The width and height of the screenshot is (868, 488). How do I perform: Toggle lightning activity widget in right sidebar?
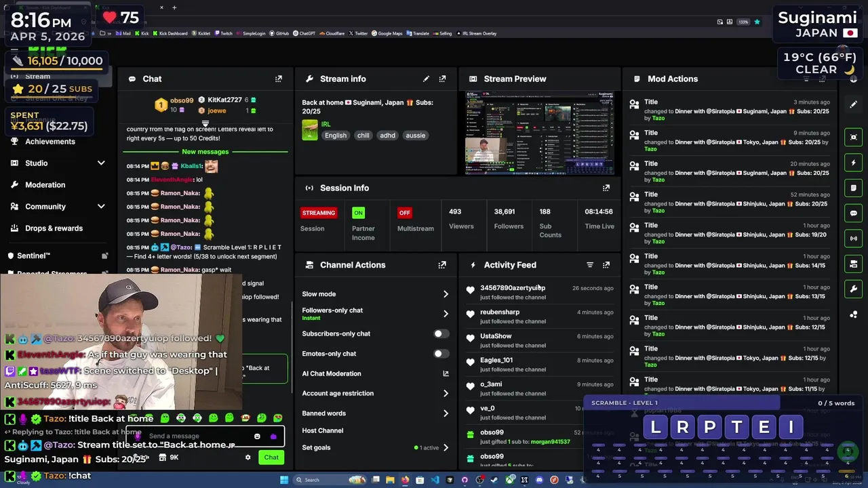tap(854, 163)
